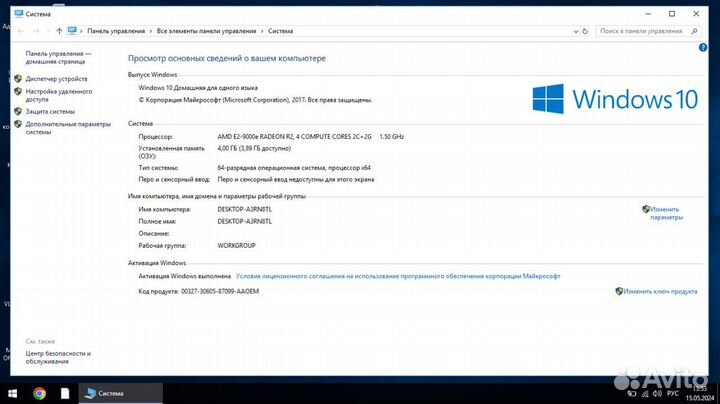
Task: Click processor value AMD E2-9000e text
Action: pos(294,137)
